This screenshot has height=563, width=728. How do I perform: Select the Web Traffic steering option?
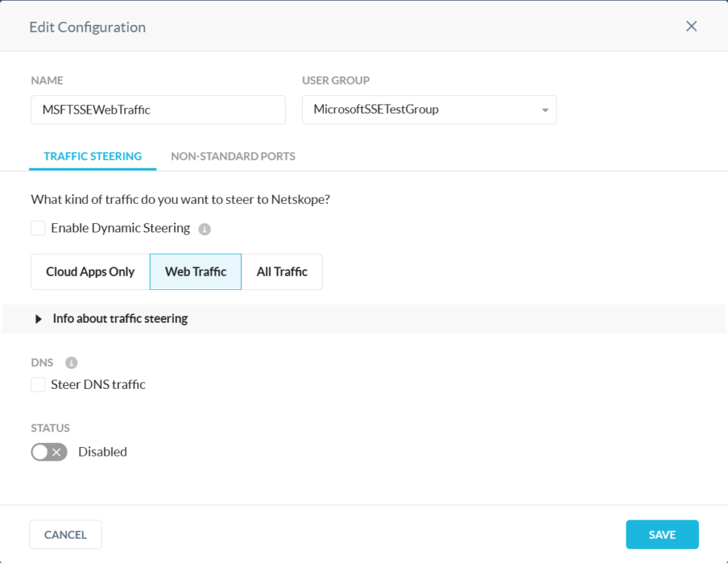click(195, 272)
